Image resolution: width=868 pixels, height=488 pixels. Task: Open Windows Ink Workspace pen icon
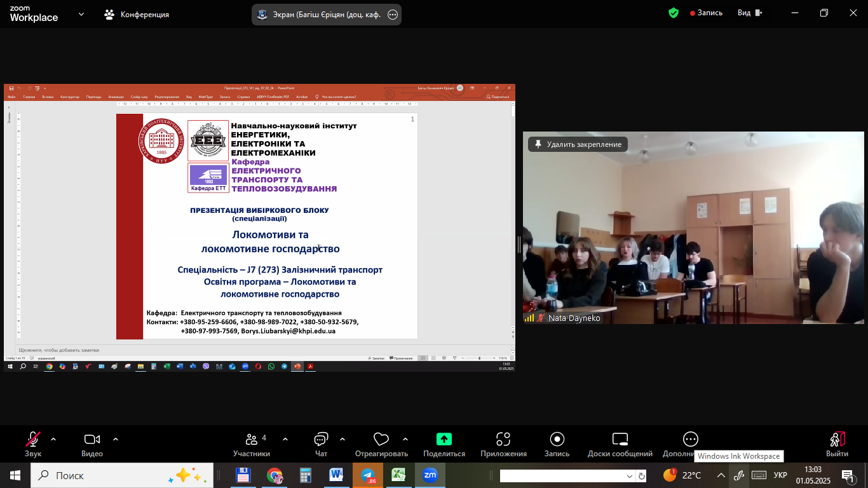[x=738, y=475]
